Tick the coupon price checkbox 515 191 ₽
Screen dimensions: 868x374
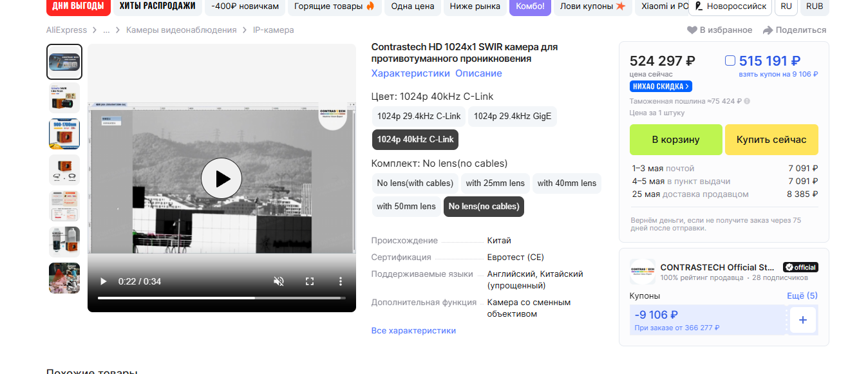click(x=730, y=61)
